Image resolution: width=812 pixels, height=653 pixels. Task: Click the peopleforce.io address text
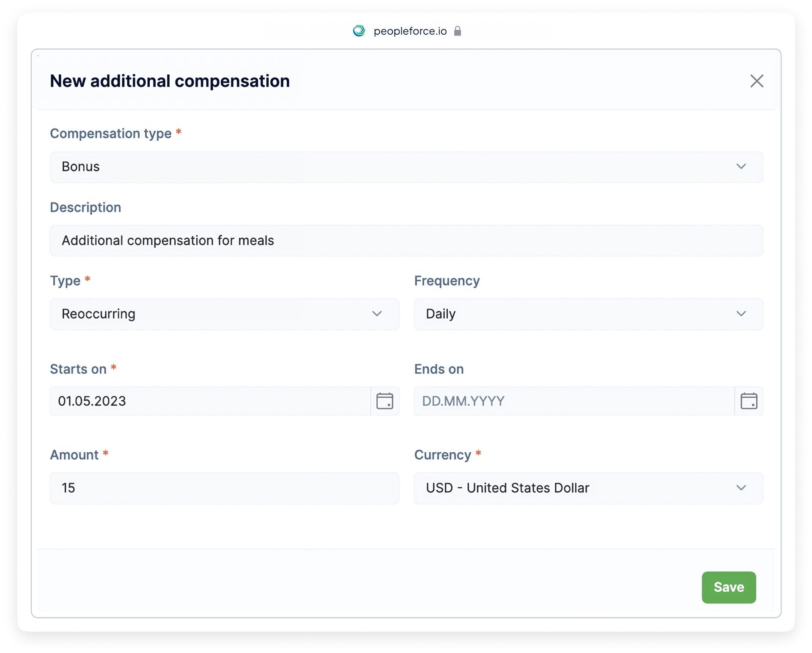(x=410, y=31)
